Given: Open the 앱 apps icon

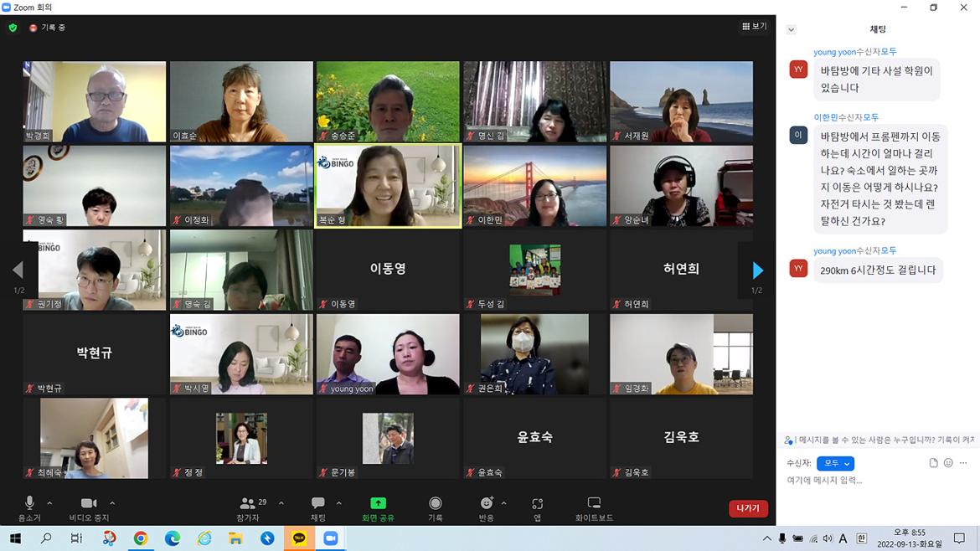Looking at the screenshot, I should click(x=538, y=503).
